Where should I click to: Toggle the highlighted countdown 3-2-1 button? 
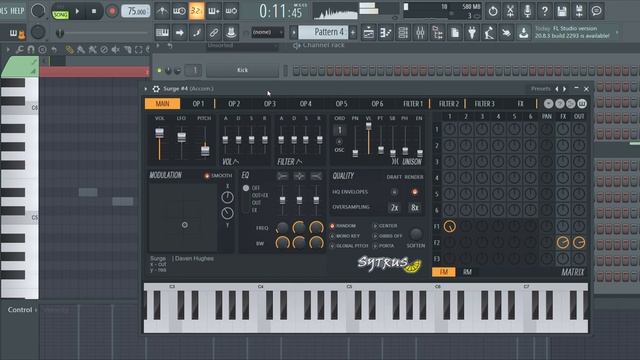(x=197, y=11)
